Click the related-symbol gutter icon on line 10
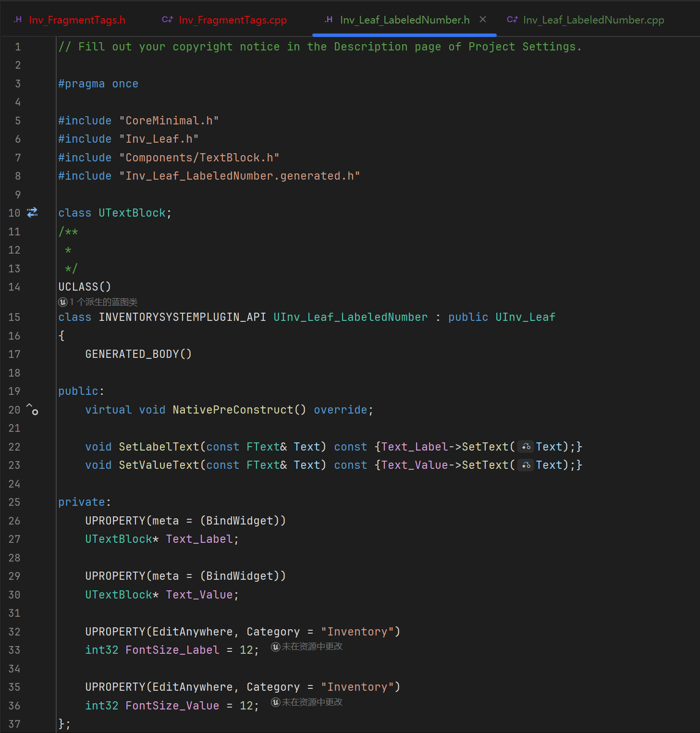Viewport: 700px width, 733px height. (x=32, y=212)
